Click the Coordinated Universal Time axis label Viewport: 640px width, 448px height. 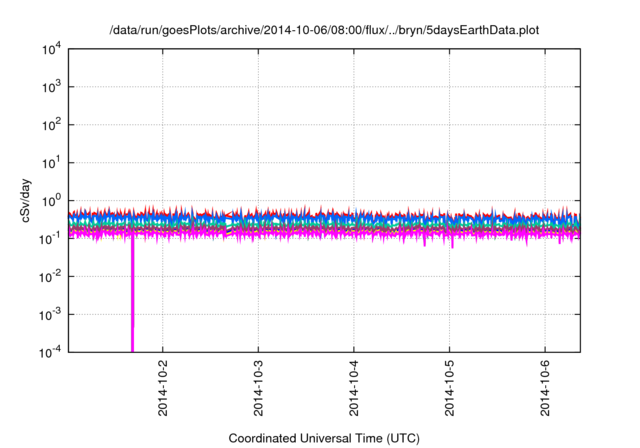click(x=324, y=438)
